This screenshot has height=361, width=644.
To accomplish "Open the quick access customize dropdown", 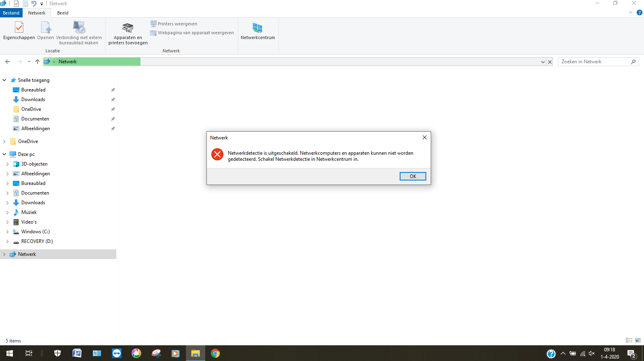I will point(41,4).
